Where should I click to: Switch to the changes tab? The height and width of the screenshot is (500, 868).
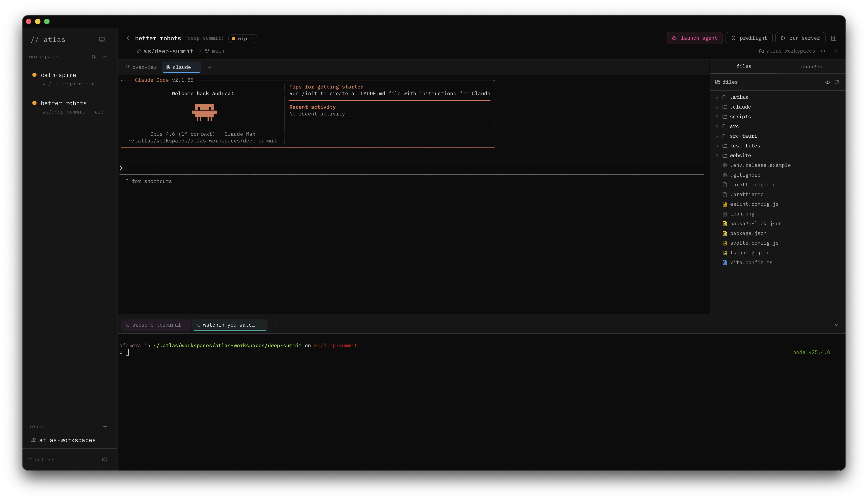811,67
